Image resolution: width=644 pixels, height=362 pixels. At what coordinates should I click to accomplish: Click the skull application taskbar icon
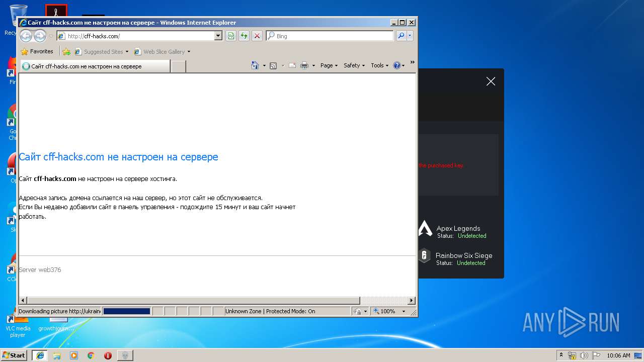coord(125,355)
